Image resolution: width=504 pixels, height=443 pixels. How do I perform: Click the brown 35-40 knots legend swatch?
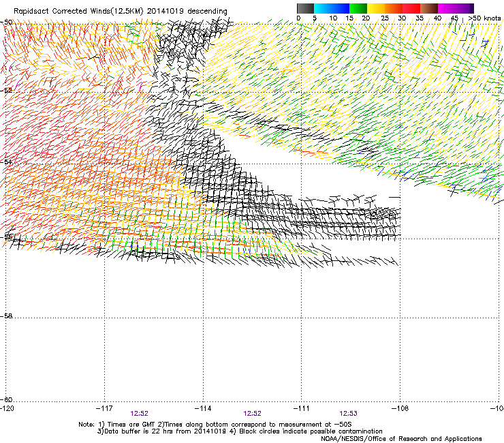(429, 8)
